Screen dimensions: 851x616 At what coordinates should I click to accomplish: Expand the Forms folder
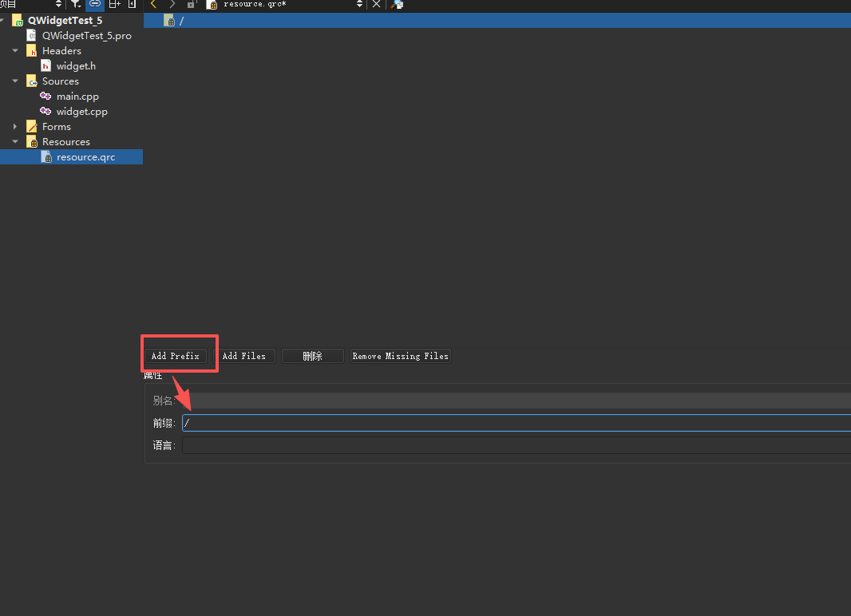click(x=15, y=126)
